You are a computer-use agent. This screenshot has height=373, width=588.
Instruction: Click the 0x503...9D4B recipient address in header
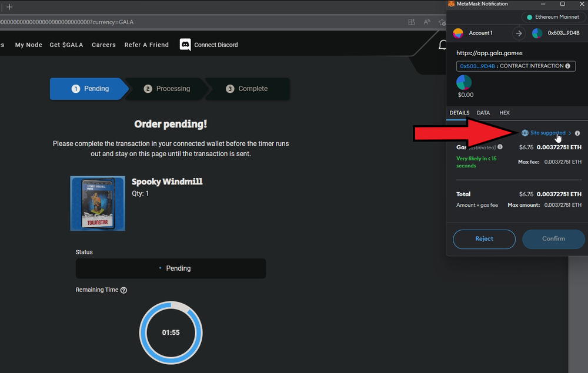564,33
